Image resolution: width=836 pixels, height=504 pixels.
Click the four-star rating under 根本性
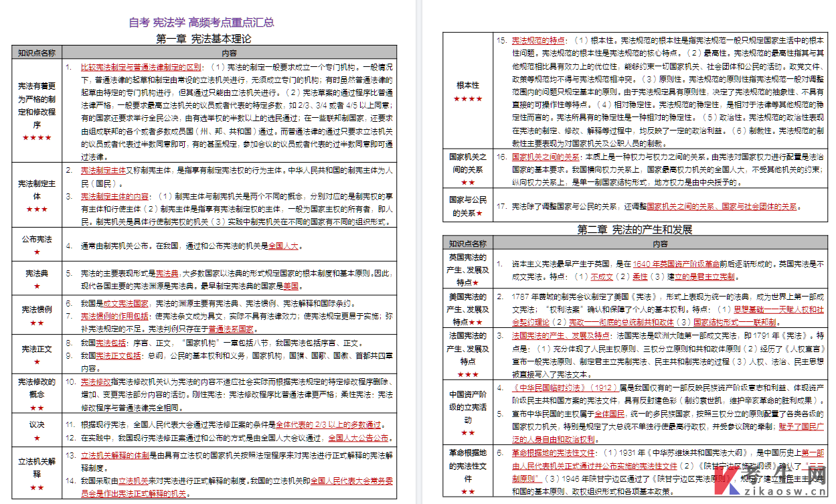click(x=467, y=99)
